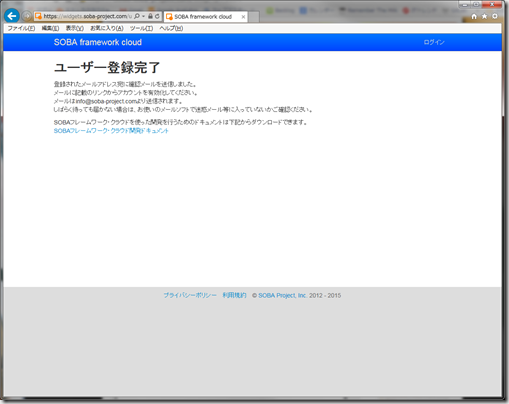This screenshot has width=509, height=404.
Task: Refresh the page with the reload icon
Action: tap(157, 16)
